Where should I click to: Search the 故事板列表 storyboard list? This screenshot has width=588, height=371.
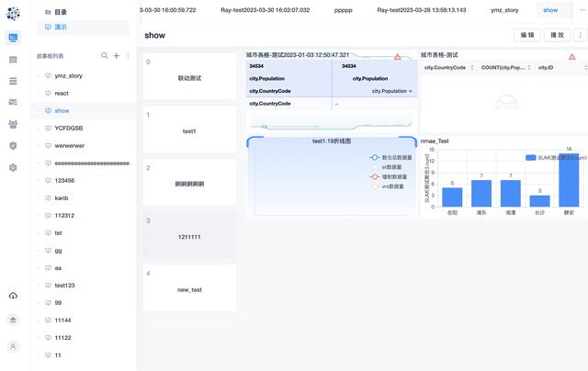tap(104, 56)
